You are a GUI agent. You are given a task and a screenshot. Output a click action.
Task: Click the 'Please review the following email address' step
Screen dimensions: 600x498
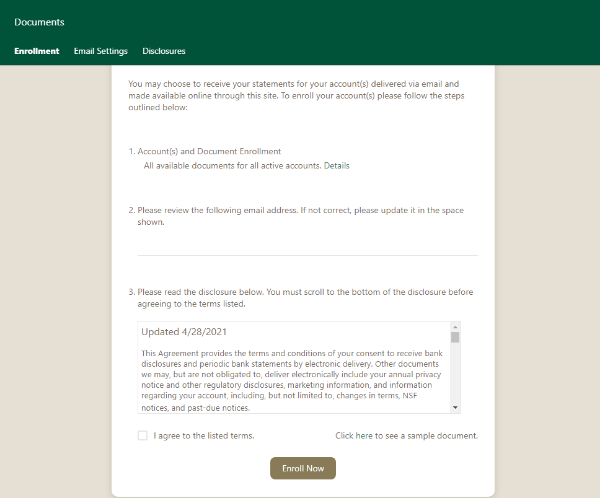point(300,216)
